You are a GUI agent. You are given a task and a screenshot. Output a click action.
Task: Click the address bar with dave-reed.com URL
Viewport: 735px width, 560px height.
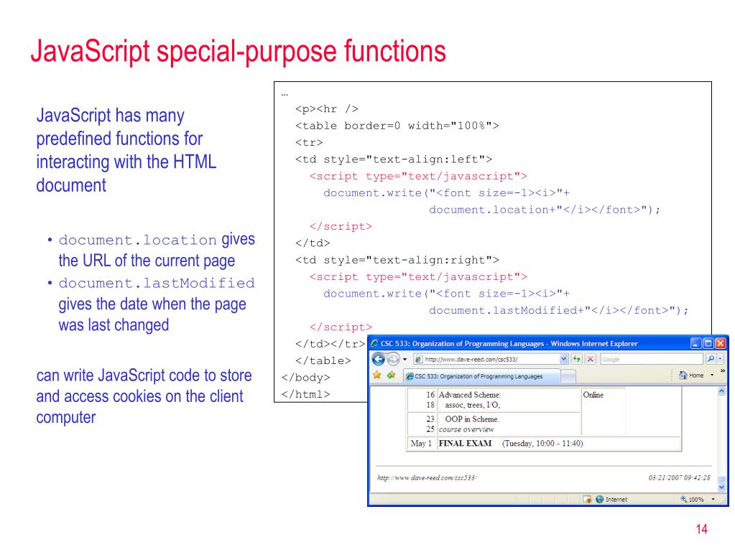[x=490, y=359]
